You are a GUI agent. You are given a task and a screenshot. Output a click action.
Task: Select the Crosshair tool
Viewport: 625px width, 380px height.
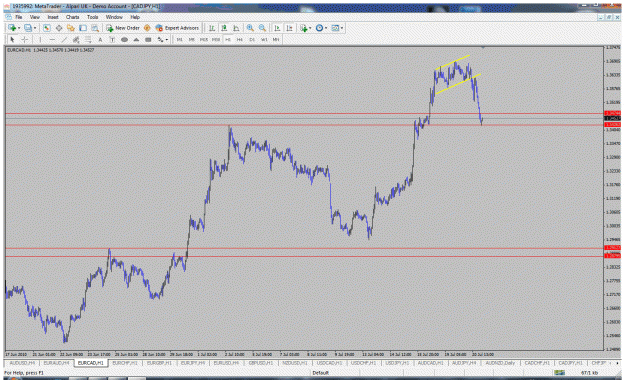(x=24, y=39)
